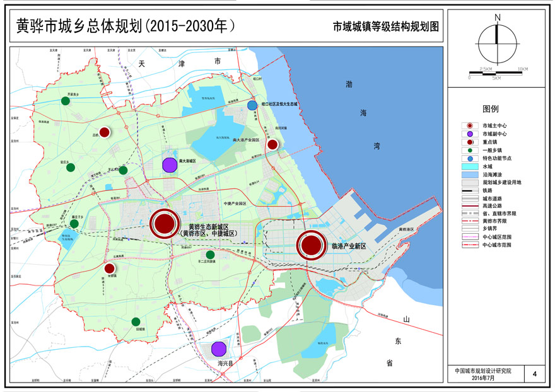Select the green marker for 滕庄子乡
Screen dimensions: 555x392
click(74, 224)
